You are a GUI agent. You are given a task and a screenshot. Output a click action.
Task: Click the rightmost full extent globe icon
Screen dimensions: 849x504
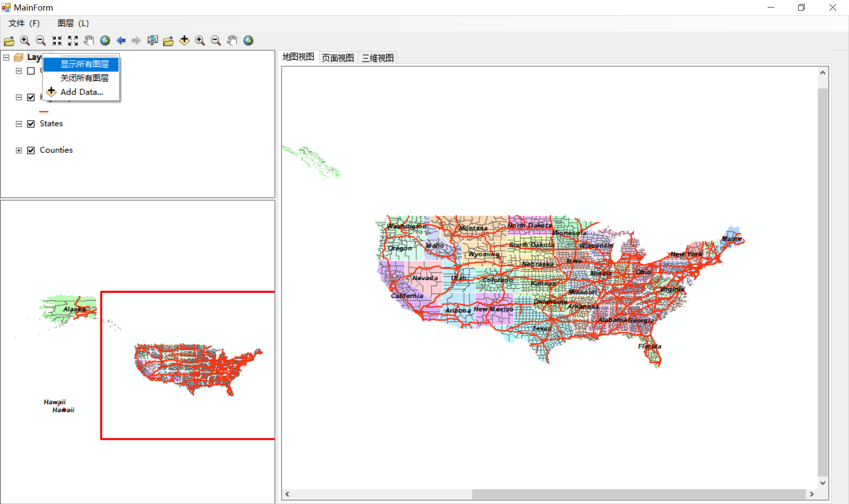click(x=249, y=41)
